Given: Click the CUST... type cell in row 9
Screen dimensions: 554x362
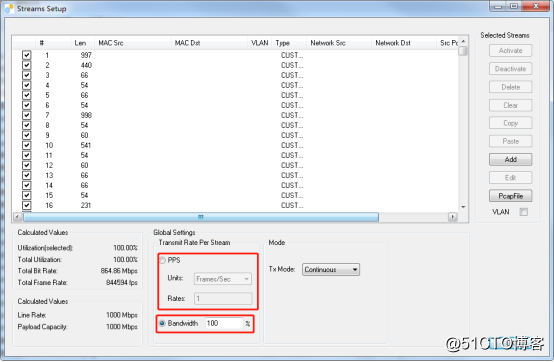Looking at the screenshot, I should tap(292, 135).
